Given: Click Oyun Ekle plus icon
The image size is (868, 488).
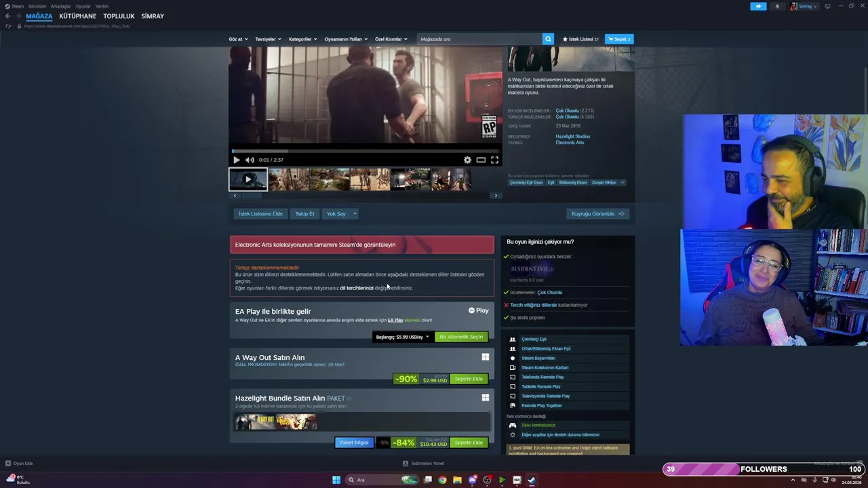Looking at the screenshot, I should [x=8, y=464].
